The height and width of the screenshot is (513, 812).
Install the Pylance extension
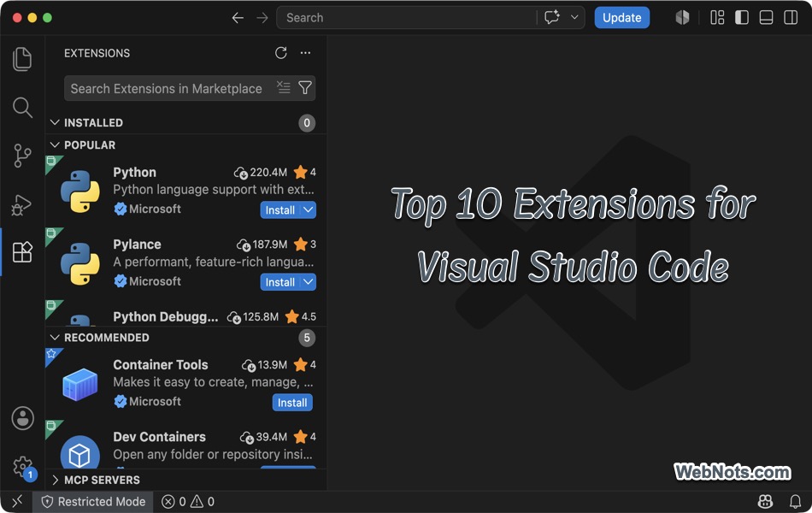[x=280, y=282]
